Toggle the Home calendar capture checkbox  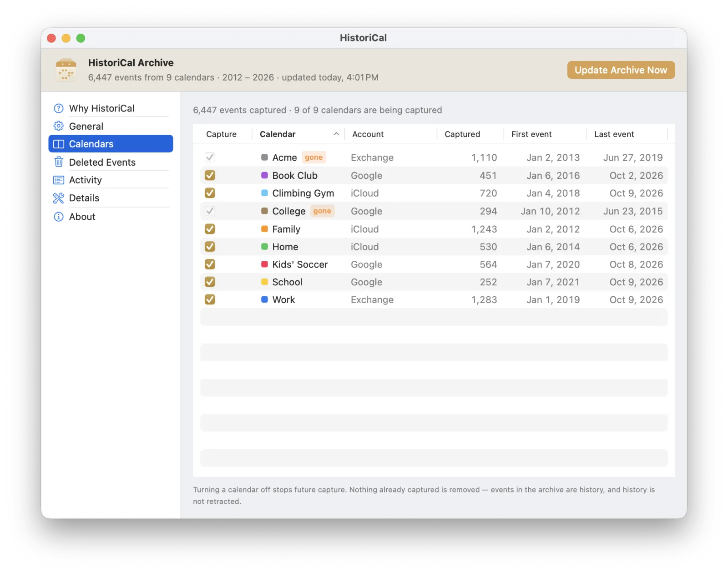coord(210,247)
